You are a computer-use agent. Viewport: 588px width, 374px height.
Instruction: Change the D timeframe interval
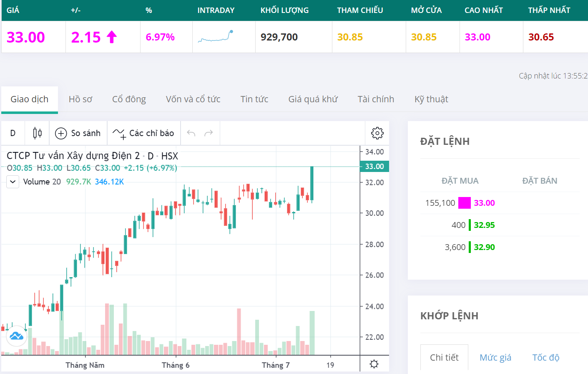pos(13,133)
